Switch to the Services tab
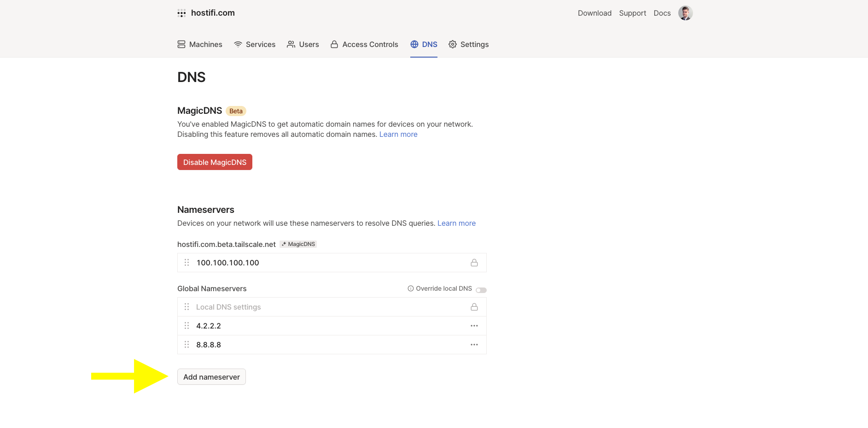The width and height of the screenshot is (868, 428). tap(255, 44)
